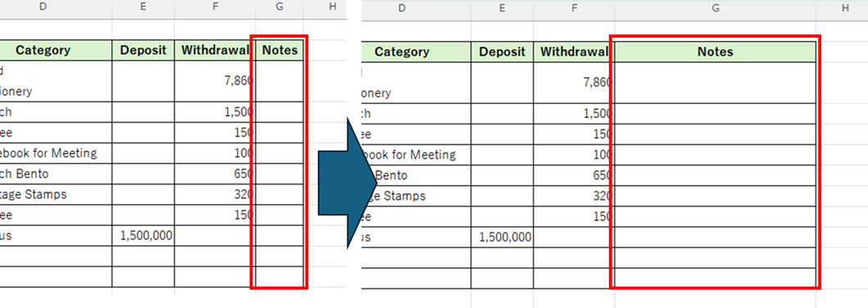The image size is (868, 308).
Task: Select the 100 withdrawal cell in left sheet
Action: click(216, 153)
